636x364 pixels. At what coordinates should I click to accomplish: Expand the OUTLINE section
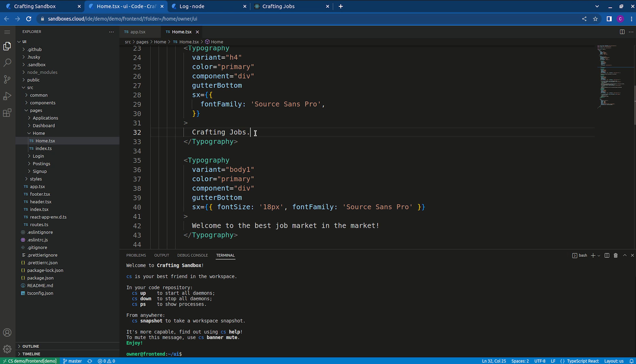pos(31,346)
